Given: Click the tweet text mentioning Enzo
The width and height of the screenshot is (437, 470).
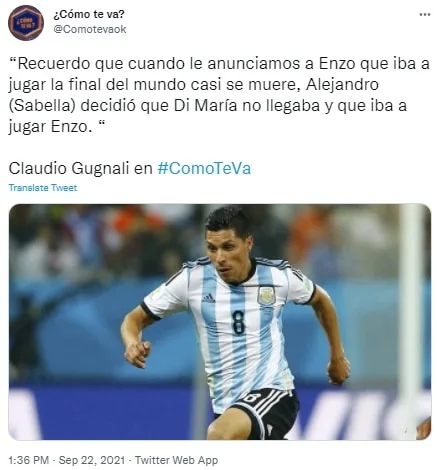Looking at the screenshot, I should (x=219, y=95).
